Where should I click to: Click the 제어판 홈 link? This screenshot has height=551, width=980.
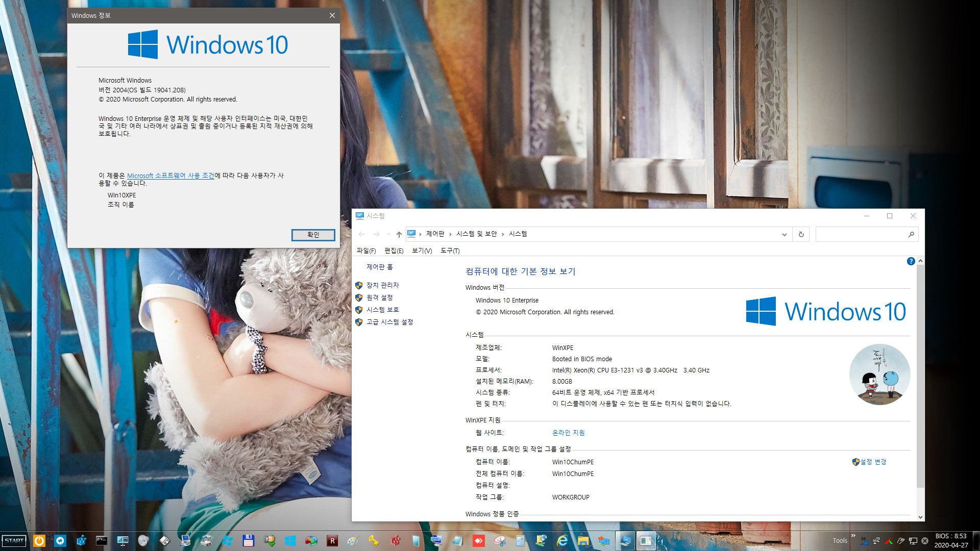coord(379,267)
